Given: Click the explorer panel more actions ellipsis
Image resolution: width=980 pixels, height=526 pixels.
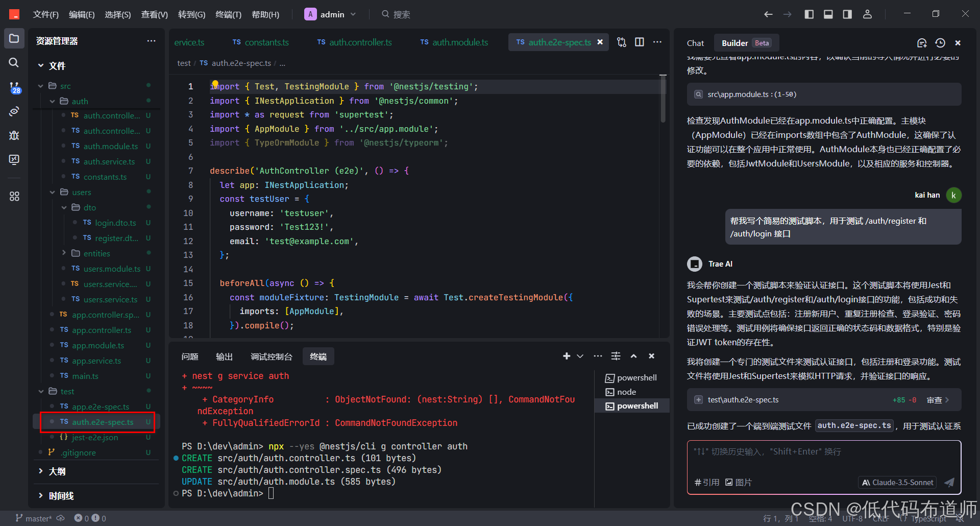Looking at the screenshot, I should [151, 41].
